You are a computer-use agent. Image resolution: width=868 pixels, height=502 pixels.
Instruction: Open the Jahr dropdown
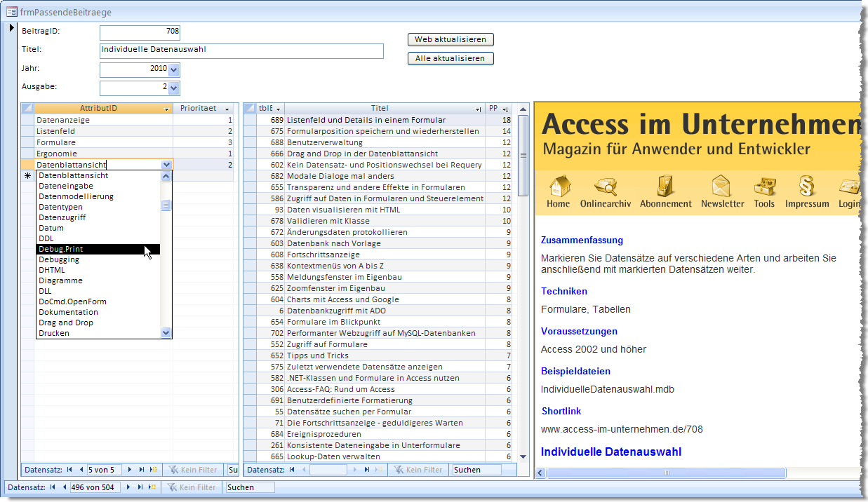[x=174, y=69]
